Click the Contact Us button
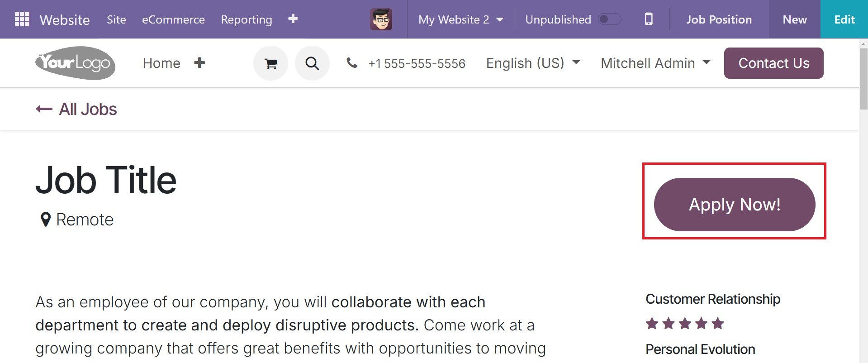The height and width of the screenshot is (363, 868). (x=773, y=63)
